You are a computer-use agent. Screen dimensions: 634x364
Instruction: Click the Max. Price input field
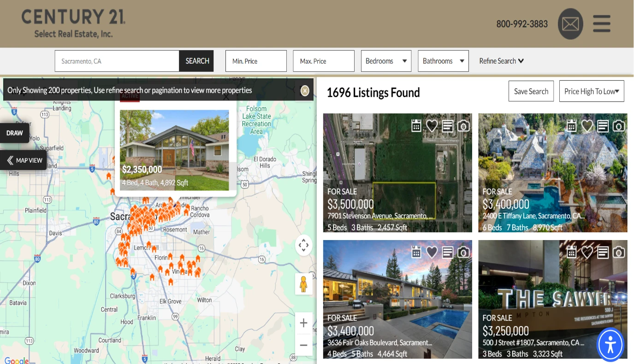[x=324, y=61]
